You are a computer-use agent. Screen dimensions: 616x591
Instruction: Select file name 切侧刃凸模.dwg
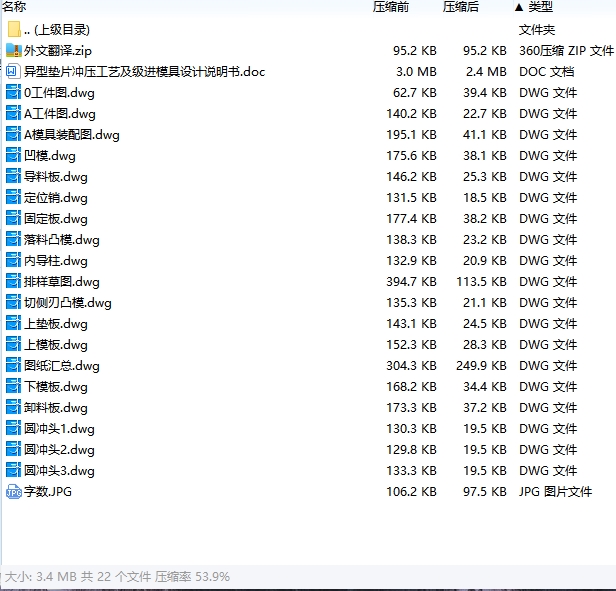click(x=68, y=303)
